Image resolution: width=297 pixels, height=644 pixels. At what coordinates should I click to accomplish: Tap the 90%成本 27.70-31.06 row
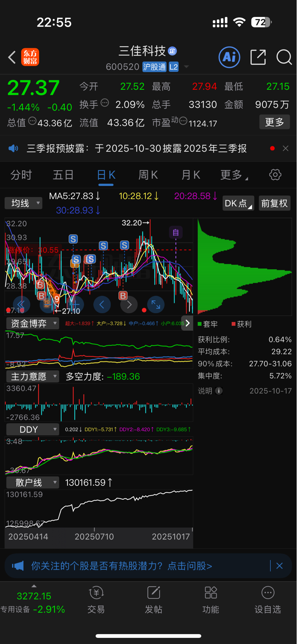tap(245, 364)
